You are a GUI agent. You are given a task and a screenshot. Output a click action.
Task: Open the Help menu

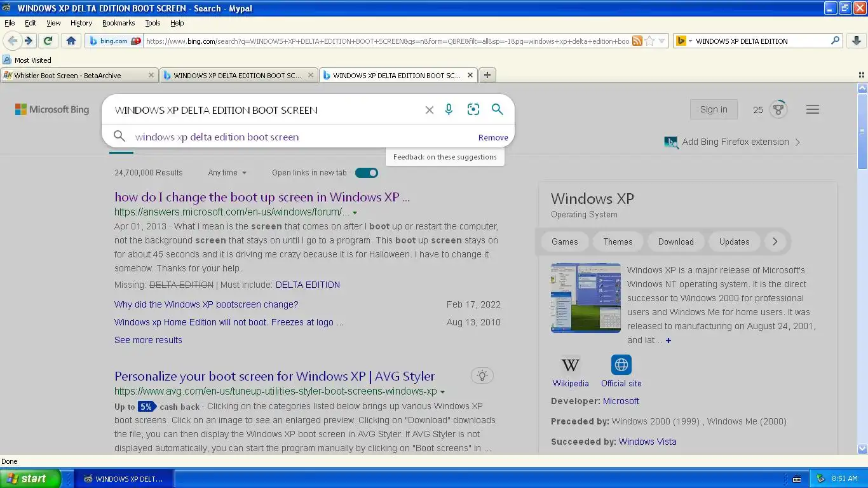[x=177, y=23]
